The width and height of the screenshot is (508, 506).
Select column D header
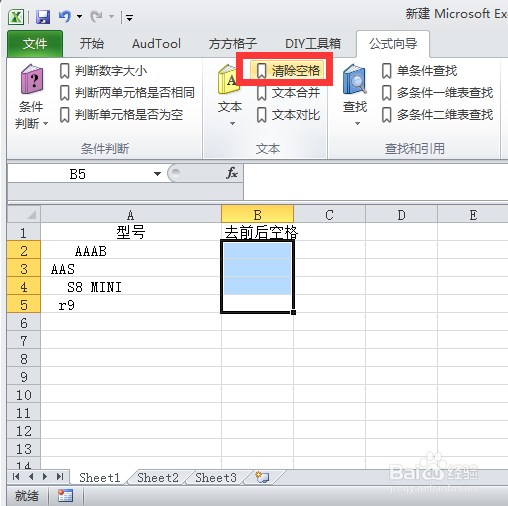401,214
